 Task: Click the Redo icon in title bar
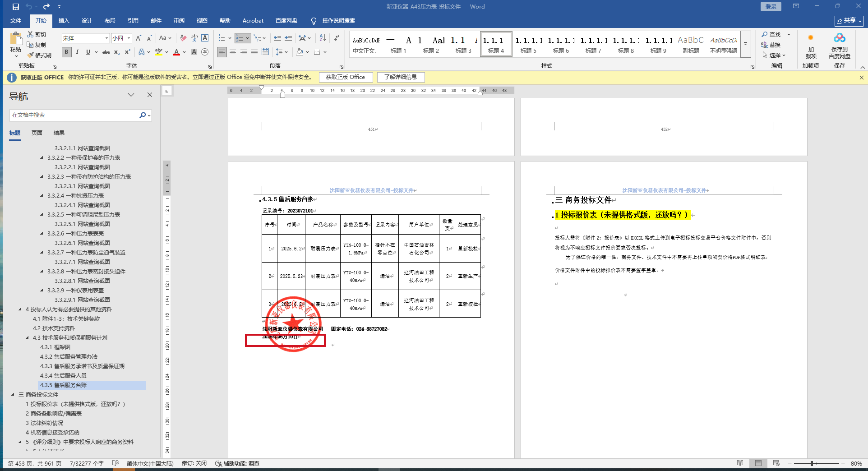coord(46,7)
